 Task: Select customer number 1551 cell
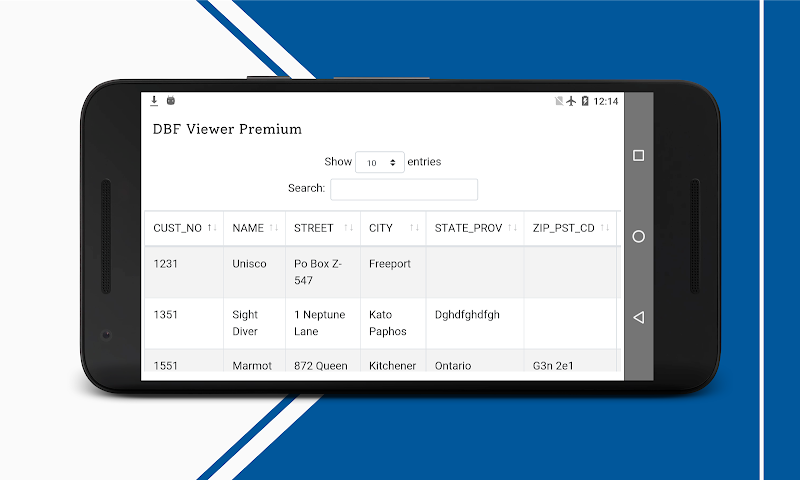184,361
